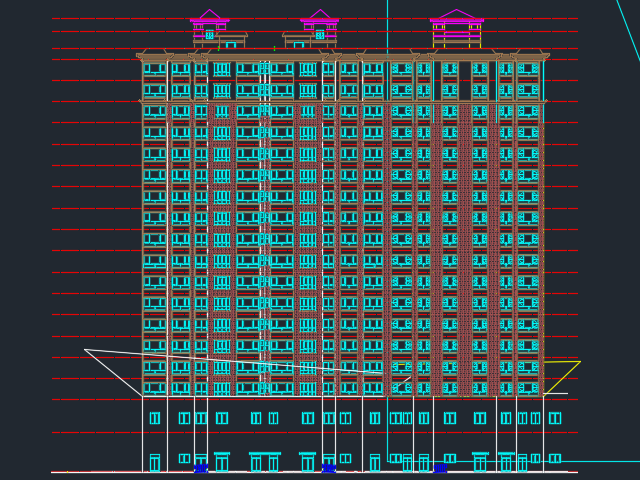Pick the left blue ground-level marker
The width and height of the screenshot is (640, 480).
tap(200, 467)
